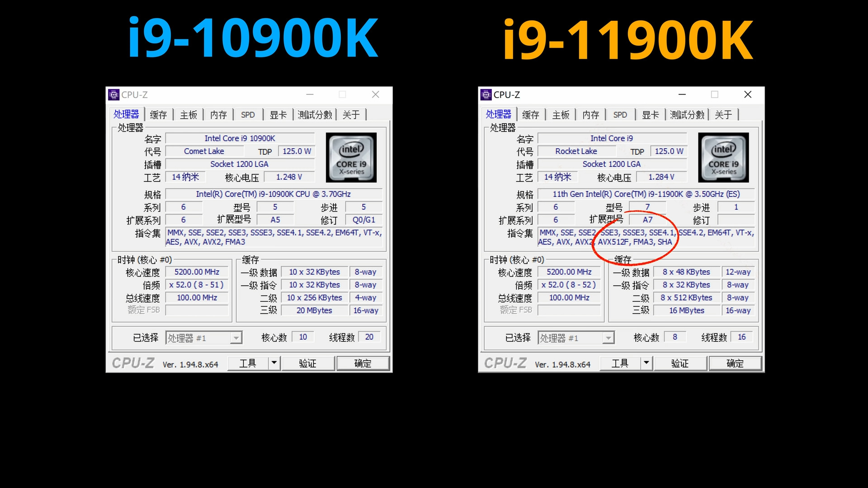Screen dimensions: 868x488
Task: Click the Intel Core i9 logo in the left window
Action: point(351,157)
